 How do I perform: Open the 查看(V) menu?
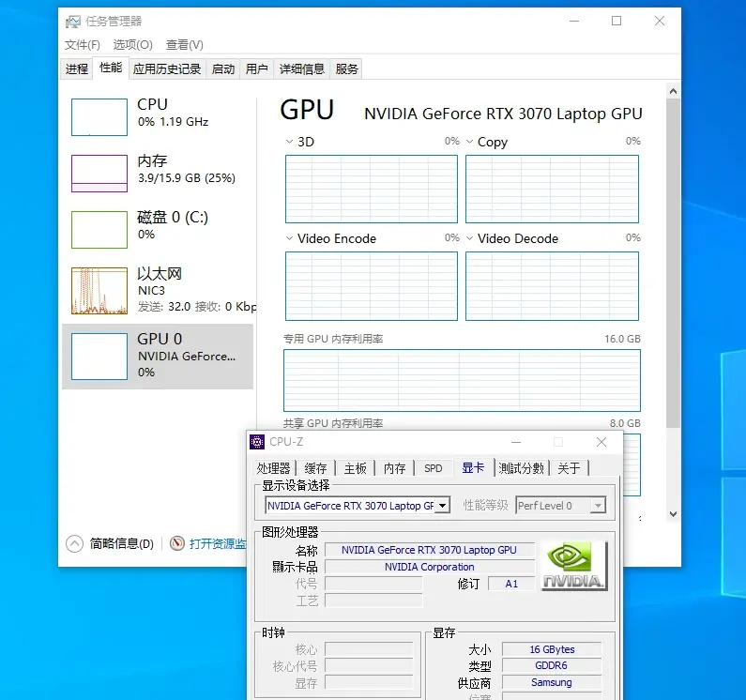[x=185, y=45]
